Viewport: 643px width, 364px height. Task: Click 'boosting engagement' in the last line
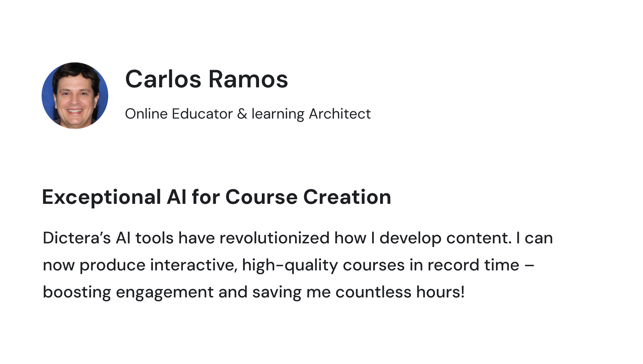[128, 292]
